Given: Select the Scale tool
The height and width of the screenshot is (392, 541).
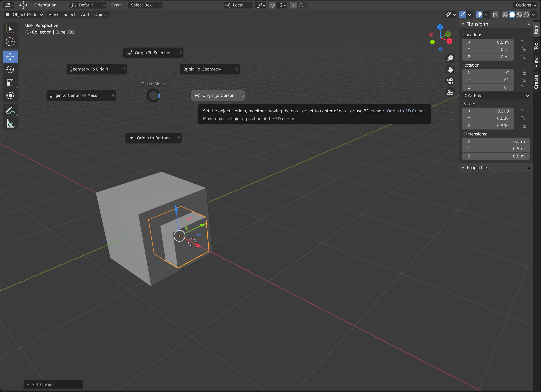Looking at the screenshot, I should [10, 82].
